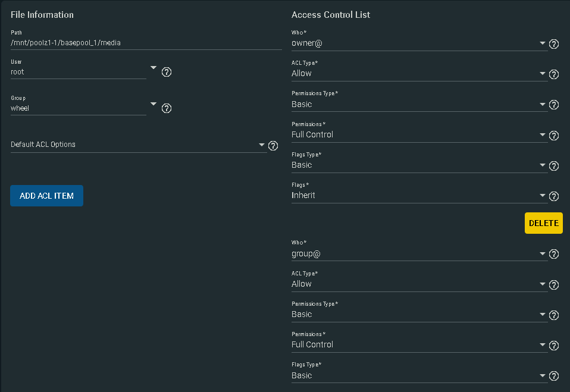
Task: Open help icon for User field
Action: [167, 72]
